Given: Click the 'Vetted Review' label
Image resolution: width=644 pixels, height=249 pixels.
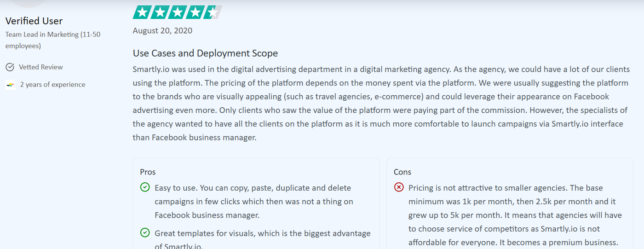Looking at the screenshot, I should [41, 67].
